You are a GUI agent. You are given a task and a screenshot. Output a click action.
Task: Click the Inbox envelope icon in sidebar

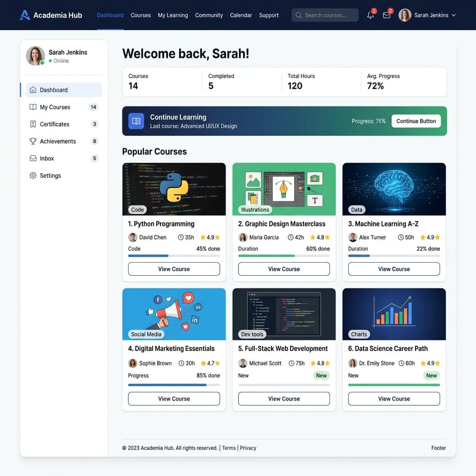pyautogui.click(x=33, y=158)
